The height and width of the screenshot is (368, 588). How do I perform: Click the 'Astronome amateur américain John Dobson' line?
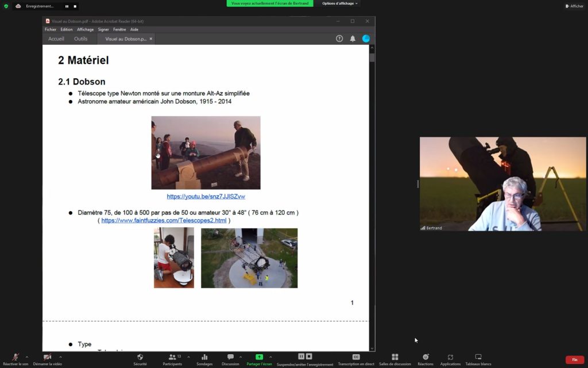(154, 101)
